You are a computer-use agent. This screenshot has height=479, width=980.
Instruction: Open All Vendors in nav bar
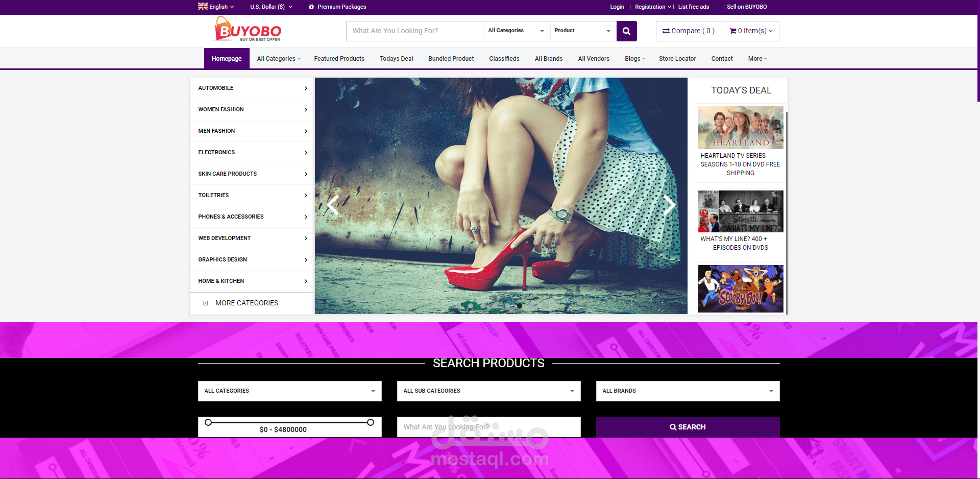[593, 59]
